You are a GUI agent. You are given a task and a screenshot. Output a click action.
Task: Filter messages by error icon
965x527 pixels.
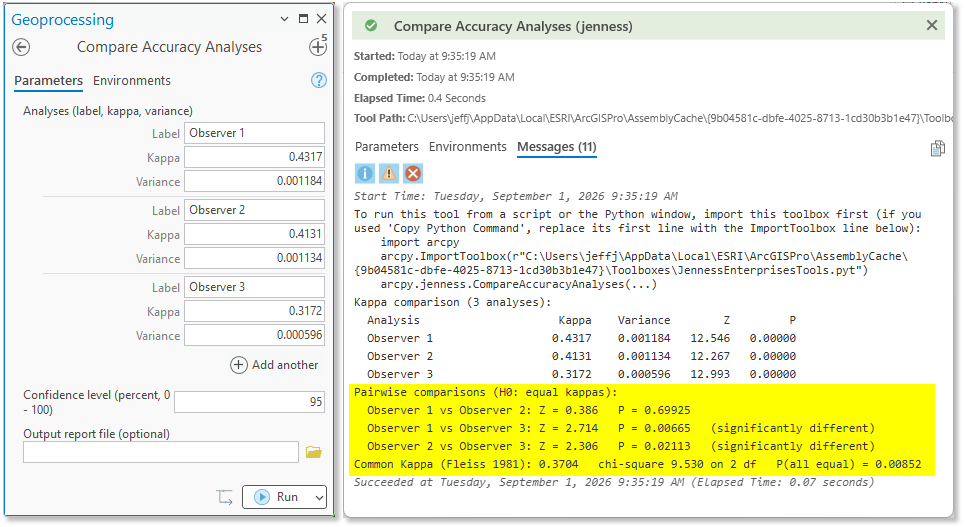[x=413, y=174]
